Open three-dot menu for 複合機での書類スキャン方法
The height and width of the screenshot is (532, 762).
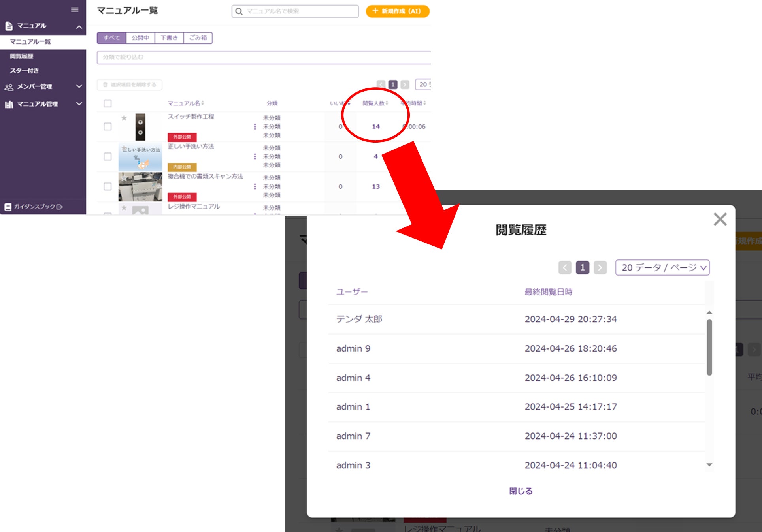click(255, 186)
